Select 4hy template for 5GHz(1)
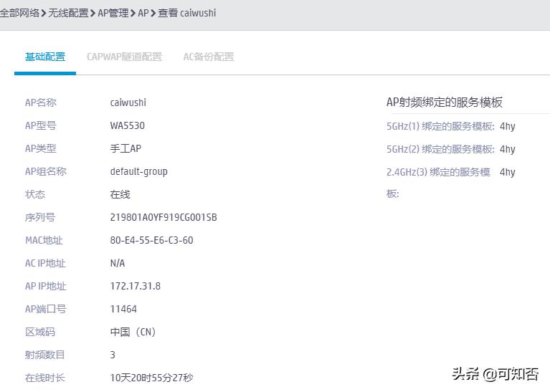The width and height of the screenshot is (550, 392). [x=508, y=126]
